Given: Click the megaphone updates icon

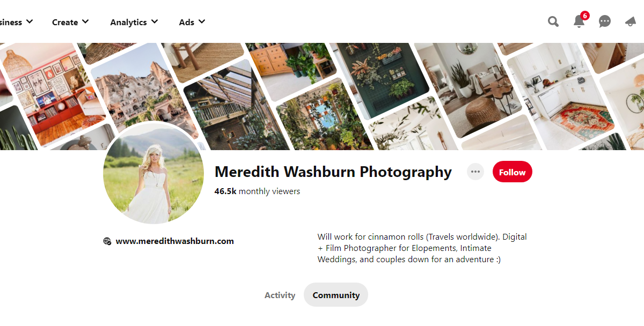Looking at the screenshot, I should click(x=631, y=21).
